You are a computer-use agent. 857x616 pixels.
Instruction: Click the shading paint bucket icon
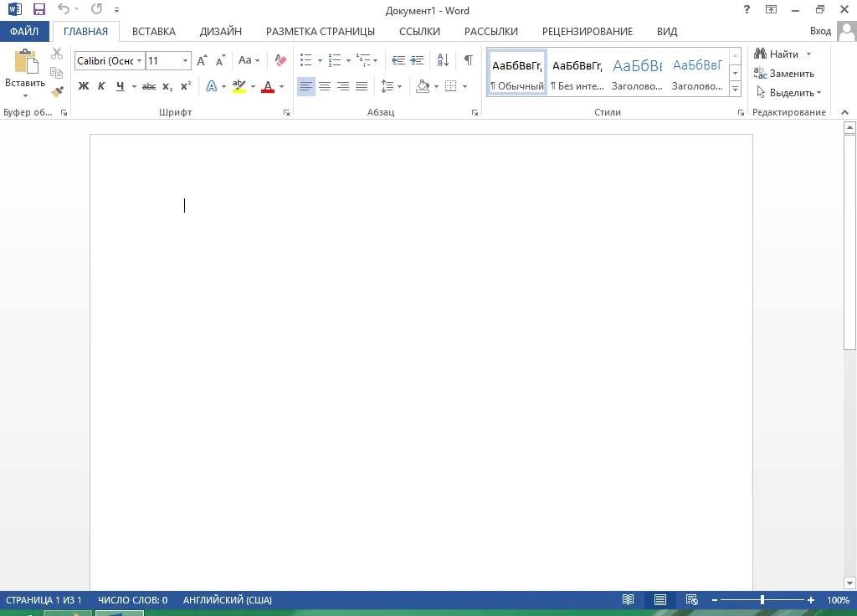pyautogui.click(x=423, y=86)
